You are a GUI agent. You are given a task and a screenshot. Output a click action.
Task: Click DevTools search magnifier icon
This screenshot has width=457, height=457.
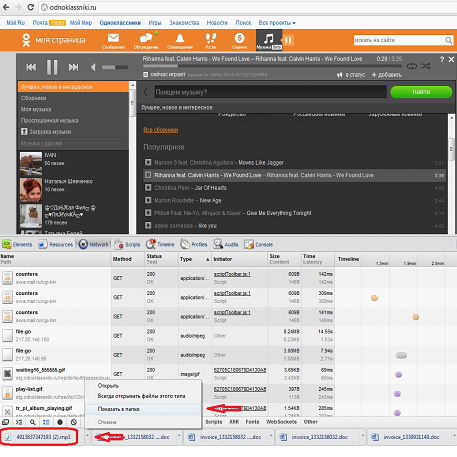tap(33, 422)
